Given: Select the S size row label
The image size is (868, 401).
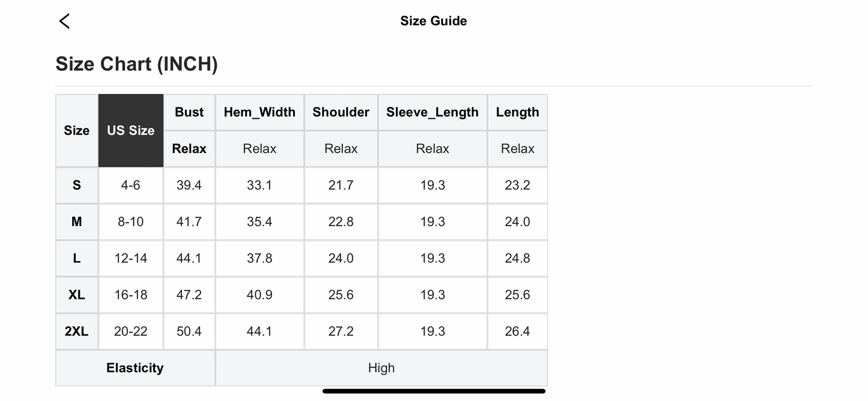Looking at the screenshot, I should (x=77, y=185).
